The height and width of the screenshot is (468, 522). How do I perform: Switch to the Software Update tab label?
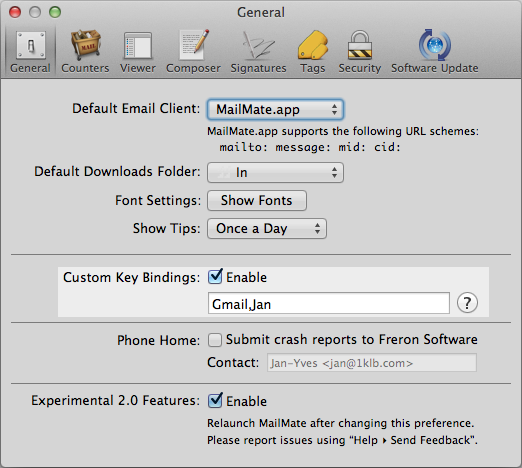tap(435, 68)
